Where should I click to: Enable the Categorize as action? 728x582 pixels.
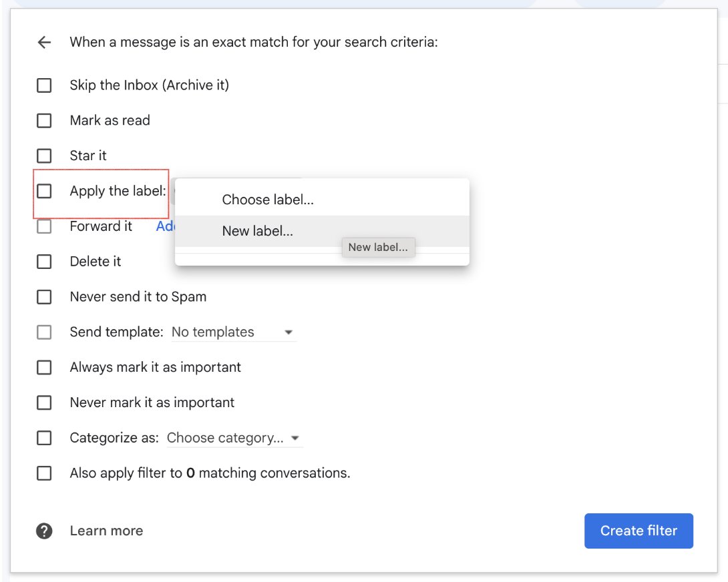click(43, 438)
